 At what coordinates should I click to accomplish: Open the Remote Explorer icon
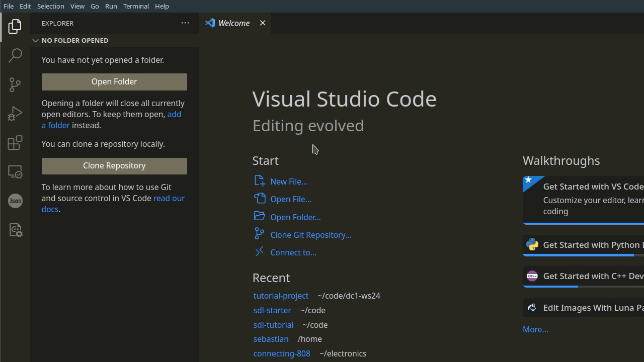point(15,172)
